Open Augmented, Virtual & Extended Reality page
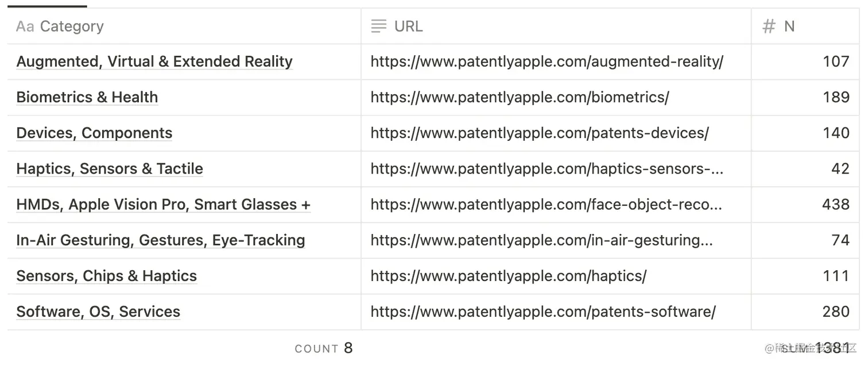This screenshot has height=365, width=868. pos(154,62)
